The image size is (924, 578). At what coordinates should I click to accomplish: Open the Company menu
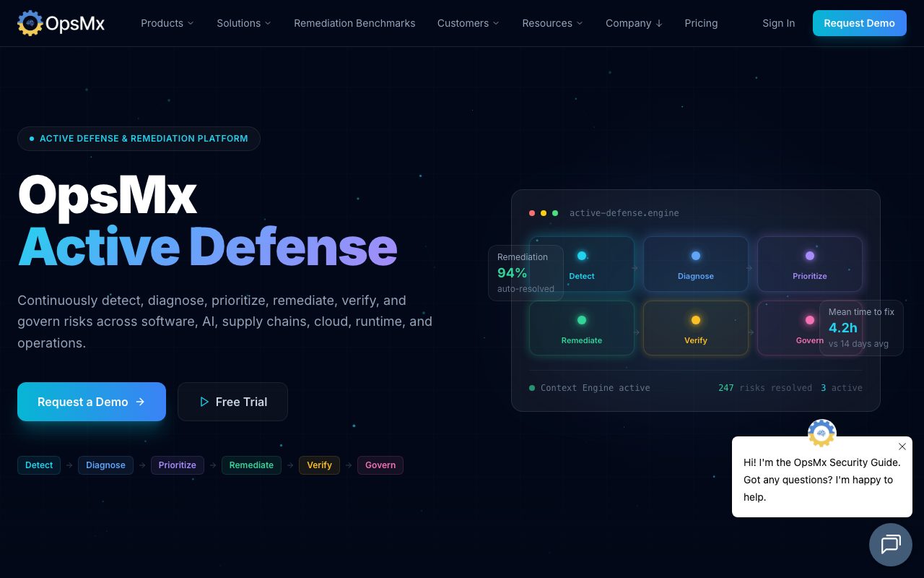635,23
